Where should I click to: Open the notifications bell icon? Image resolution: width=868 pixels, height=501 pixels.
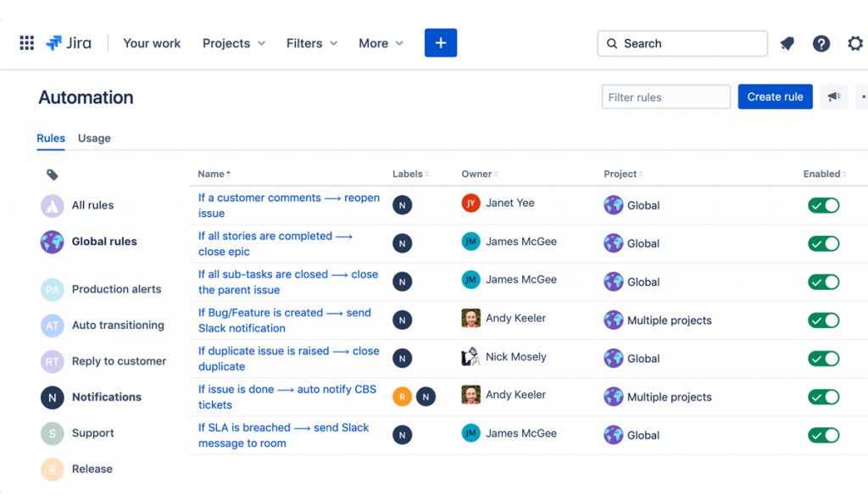point(787,43)
